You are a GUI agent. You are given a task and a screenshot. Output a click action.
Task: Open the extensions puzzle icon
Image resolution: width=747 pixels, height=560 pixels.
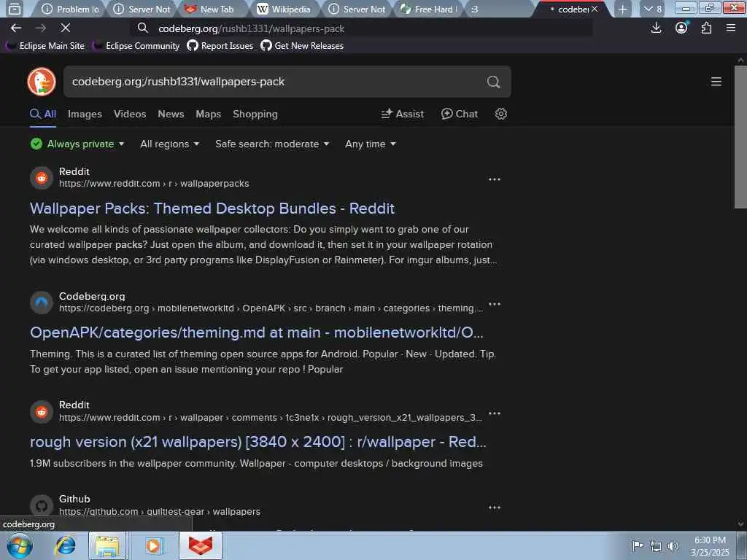(706, 28)
